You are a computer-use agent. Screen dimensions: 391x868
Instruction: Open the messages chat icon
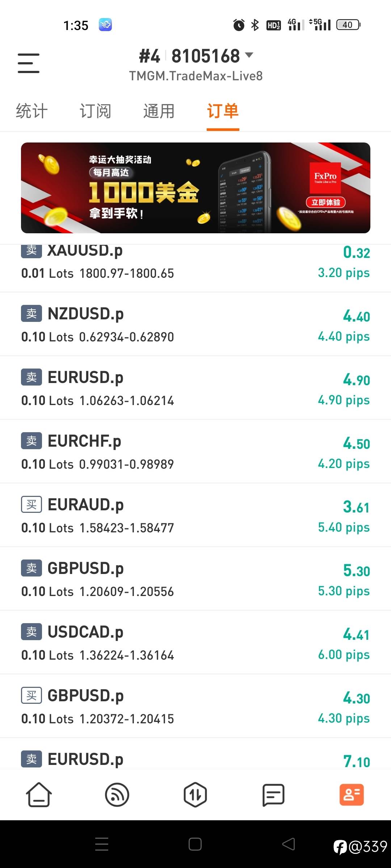click(273, 795)
